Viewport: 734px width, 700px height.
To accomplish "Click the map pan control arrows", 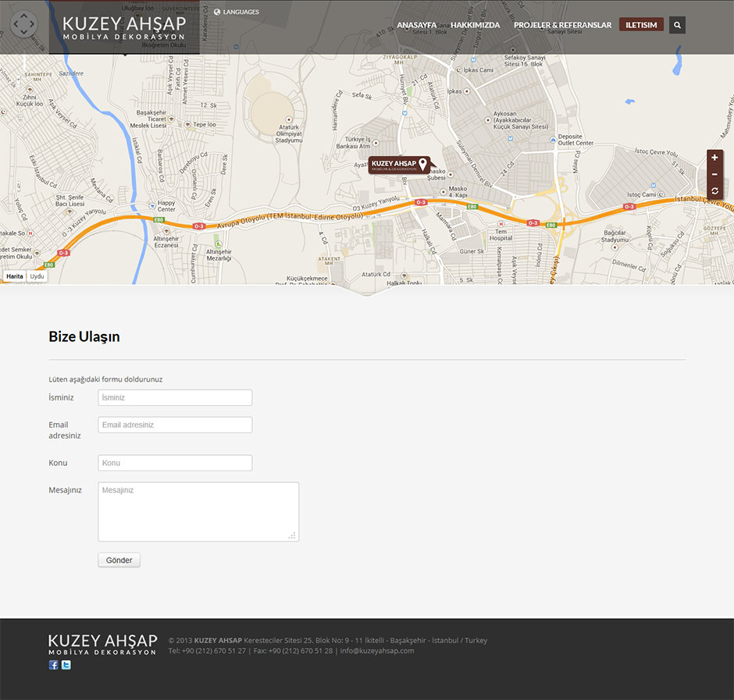I will (x=23, y=23).
